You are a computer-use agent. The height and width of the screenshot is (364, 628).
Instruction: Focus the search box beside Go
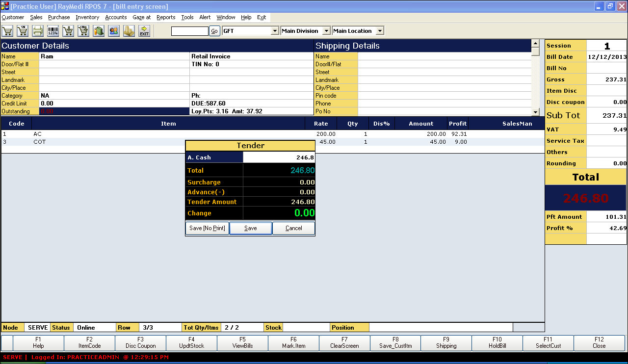(x=190, y=31)
